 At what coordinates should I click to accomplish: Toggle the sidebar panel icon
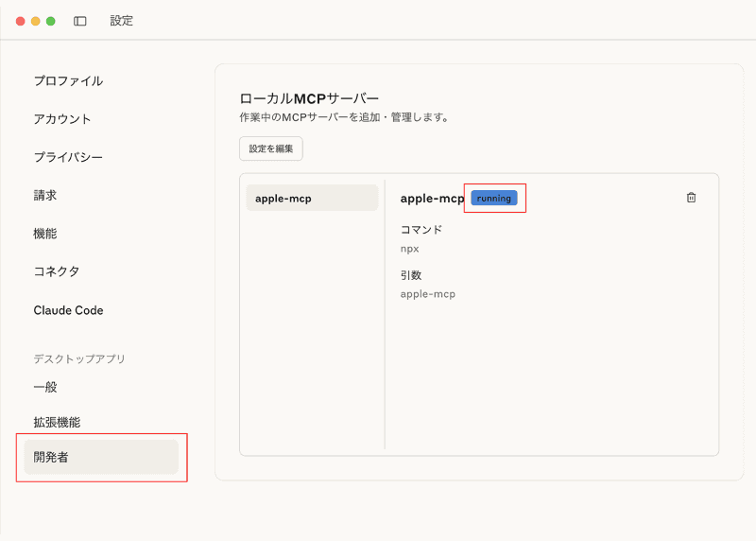tap(80, 21)
